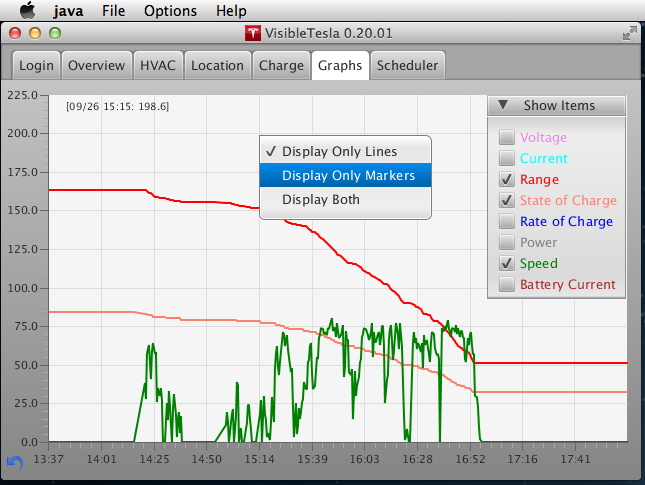Viewport: 645px width, 485px height.
Task: Switch to the Location tab
Action: point(218,65)
